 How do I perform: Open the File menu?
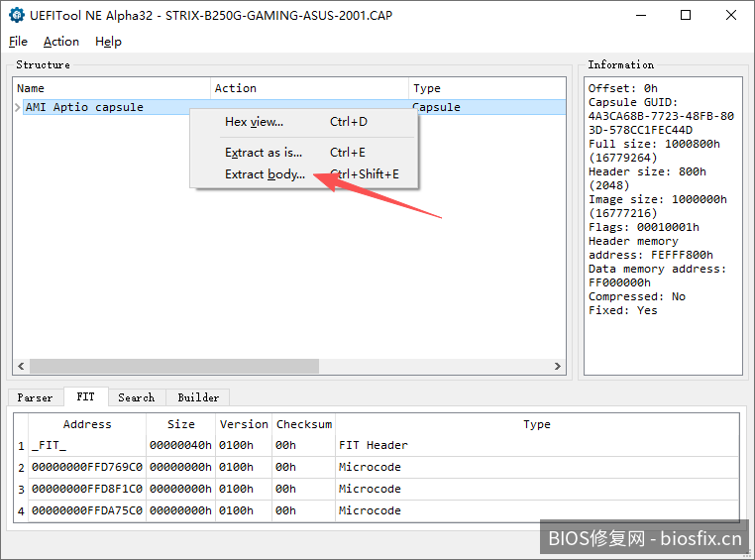pos(18,42)
